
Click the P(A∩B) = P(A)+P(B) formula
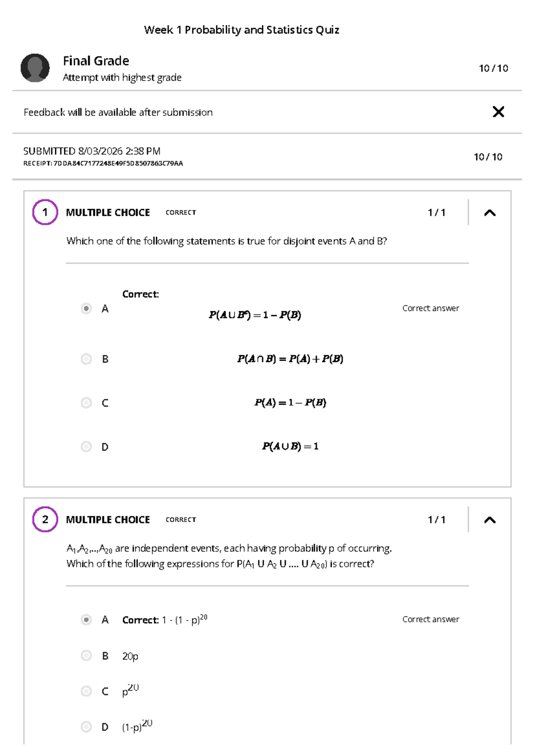pos(290,359)
